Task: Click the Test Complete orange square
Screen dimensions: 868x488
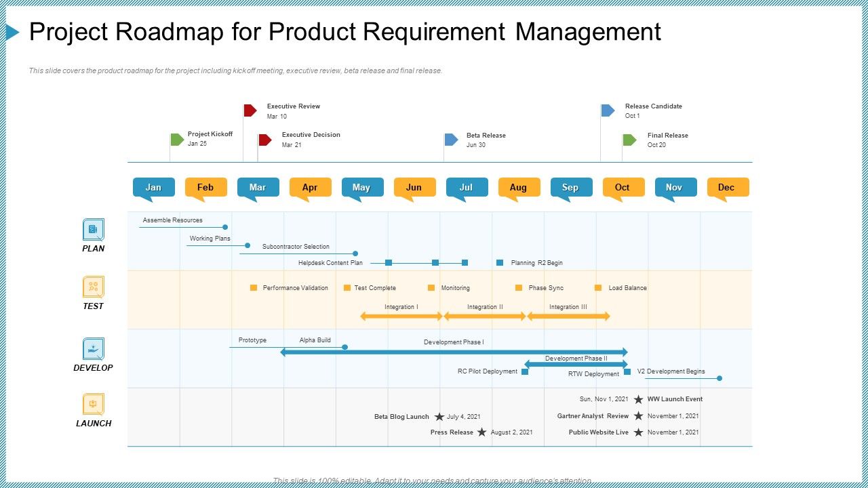Action: 347,288
